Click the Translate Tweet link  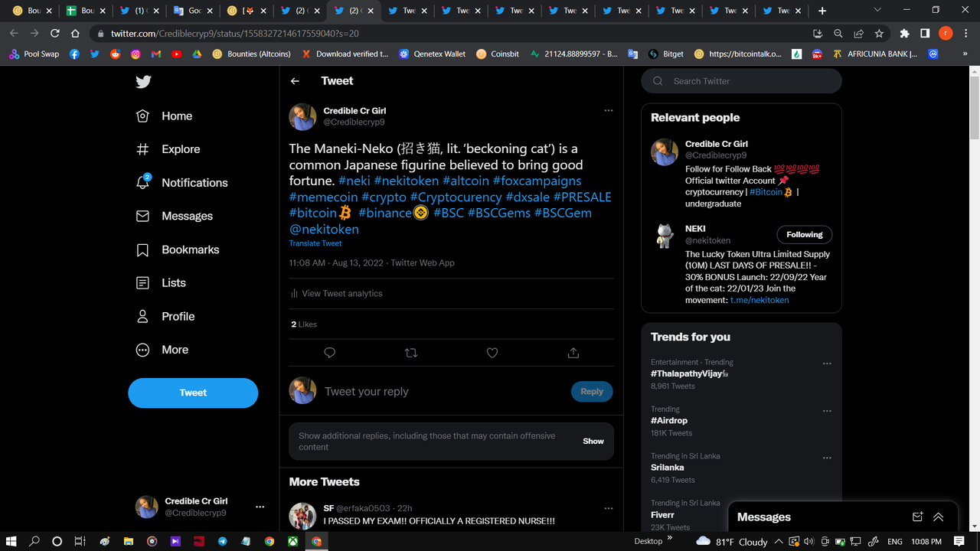click(315, 243)
